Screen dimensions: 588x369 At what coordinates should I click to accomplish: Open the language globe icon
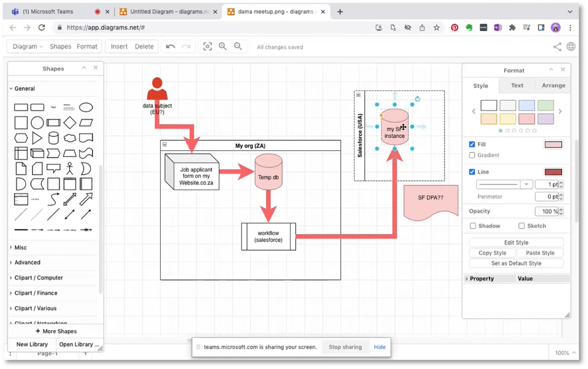(x=571, y=47)
